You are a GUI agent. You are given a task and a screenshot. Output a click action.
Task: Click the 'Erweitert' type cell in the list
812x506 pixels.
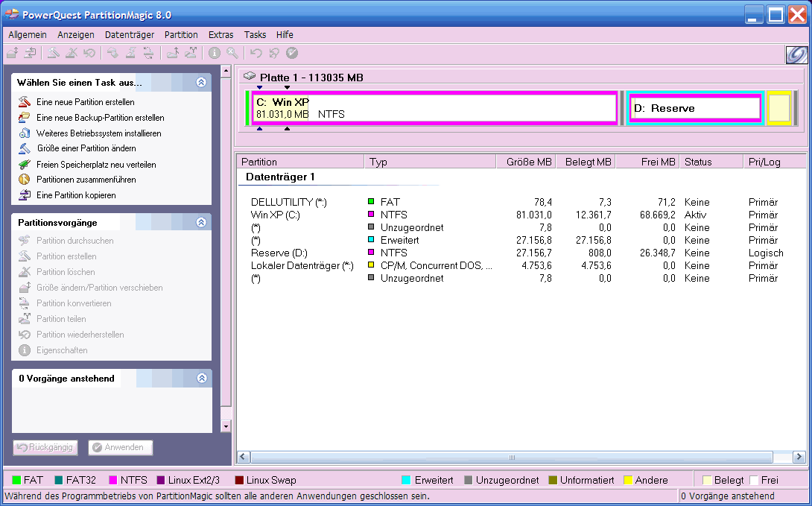[399, 240]
